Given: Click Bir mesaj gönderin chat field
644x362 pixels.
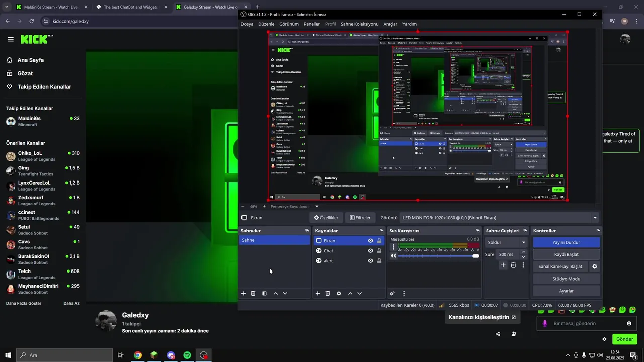Looking at the screenshot, I should click(x=587, y=323).
